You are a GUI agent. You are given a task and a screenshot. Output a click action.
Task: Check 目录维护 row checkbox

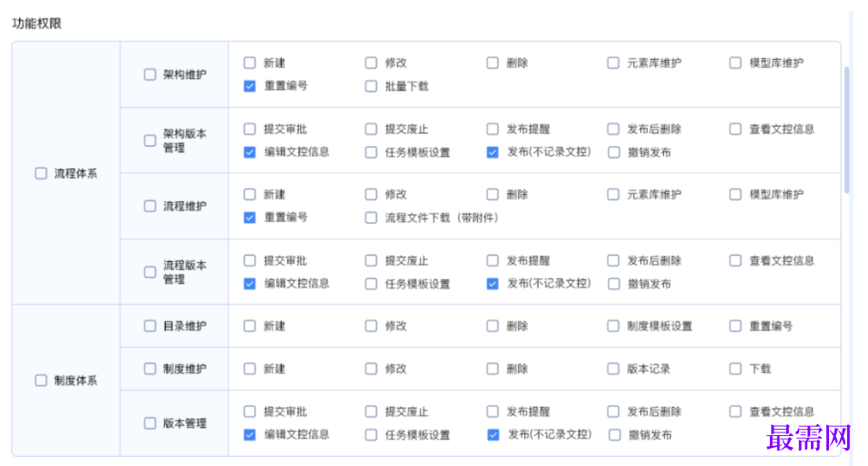[150, 325]
